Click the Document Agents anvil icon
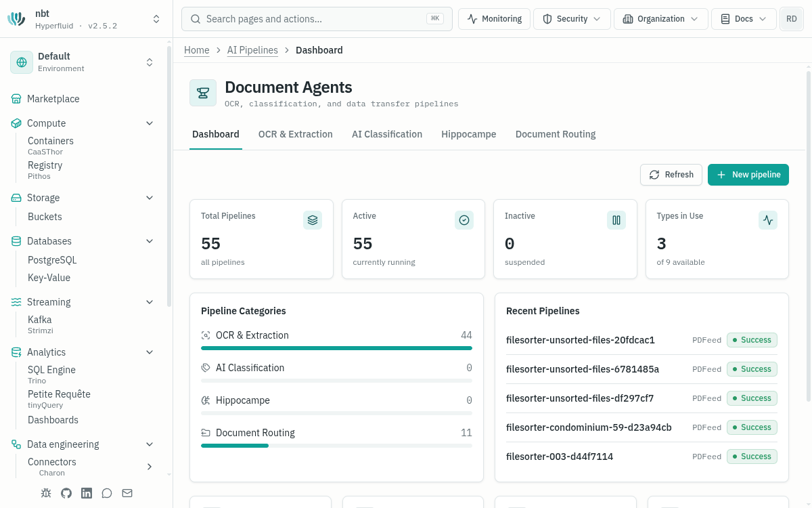Viewport: 812px width, 508px height. 203,93
